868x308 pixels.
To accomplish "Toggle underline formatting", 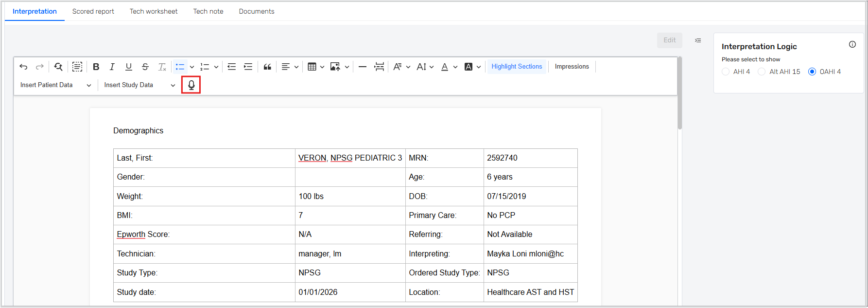I will click(129, 67).
